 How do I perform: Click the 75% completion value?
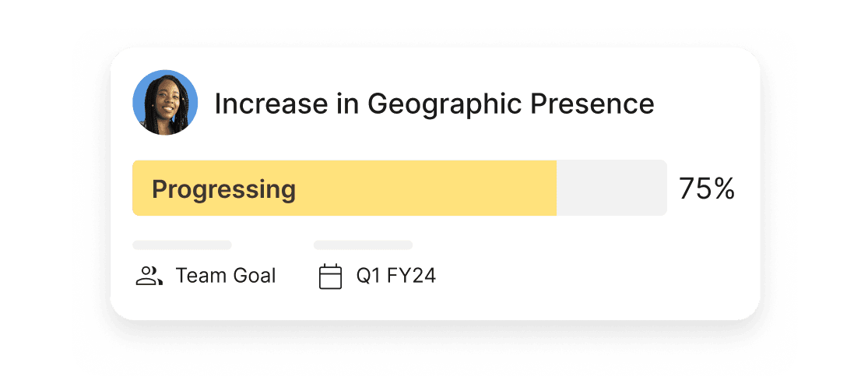[x=706, y=189]
